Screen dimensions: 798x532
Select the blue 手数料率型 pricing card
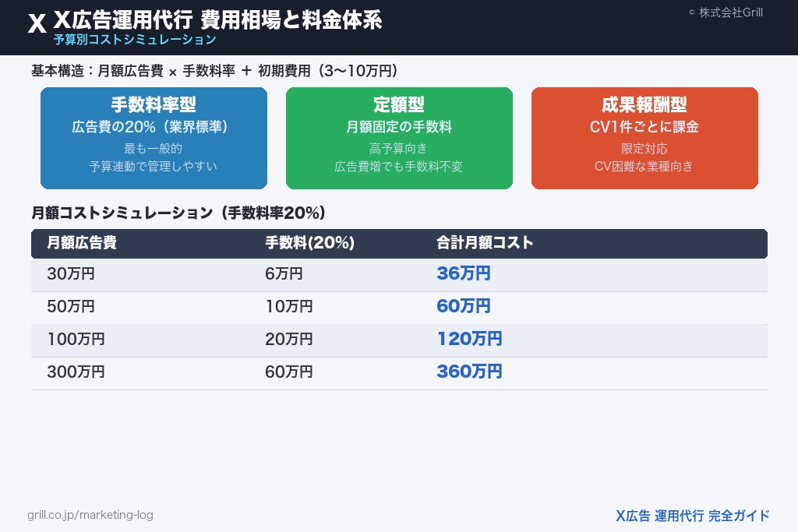click(154, 138)
